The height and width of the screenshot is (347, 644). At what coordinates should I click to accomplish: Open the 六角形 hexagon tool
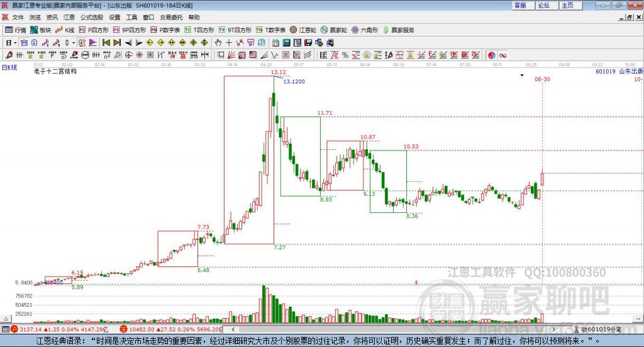point(365,30)
